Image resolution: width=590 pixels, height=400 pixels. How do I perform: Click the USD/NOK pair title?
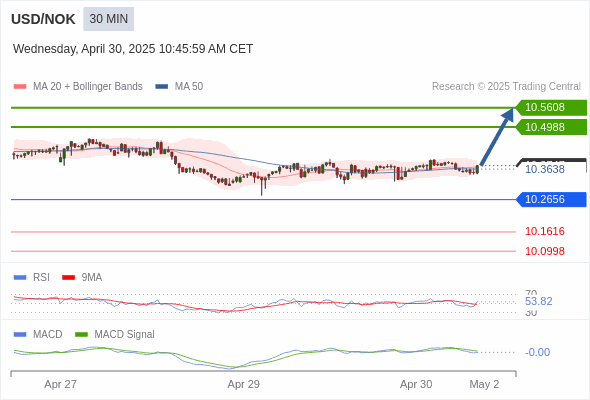click(43, 19)
